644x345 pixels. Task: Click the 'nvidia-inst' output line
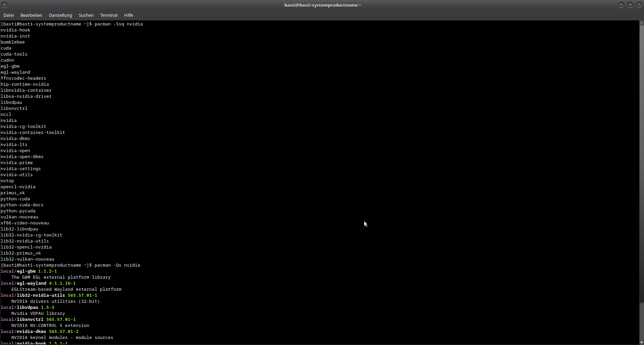pyautogui.click(x=15, y=36)
